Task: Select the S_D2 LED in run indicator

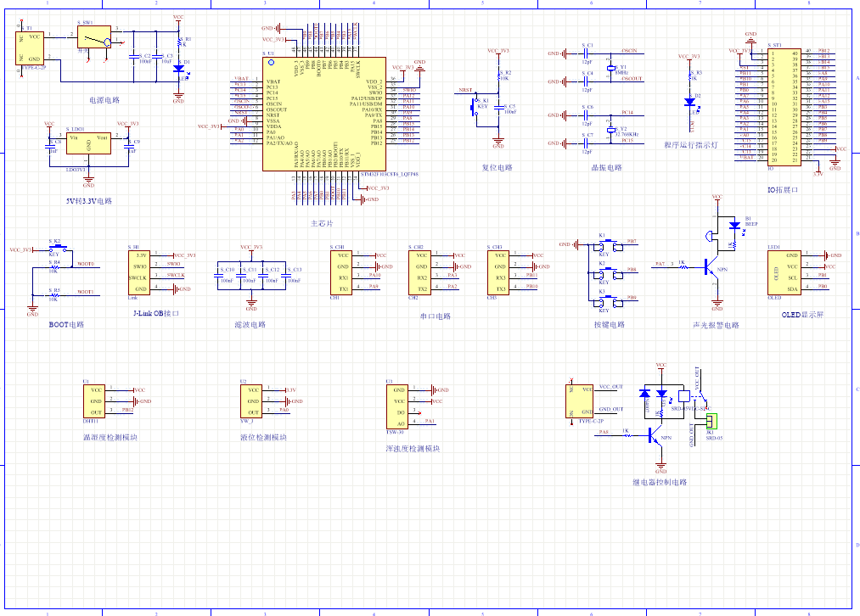Action: pos(689,102)
